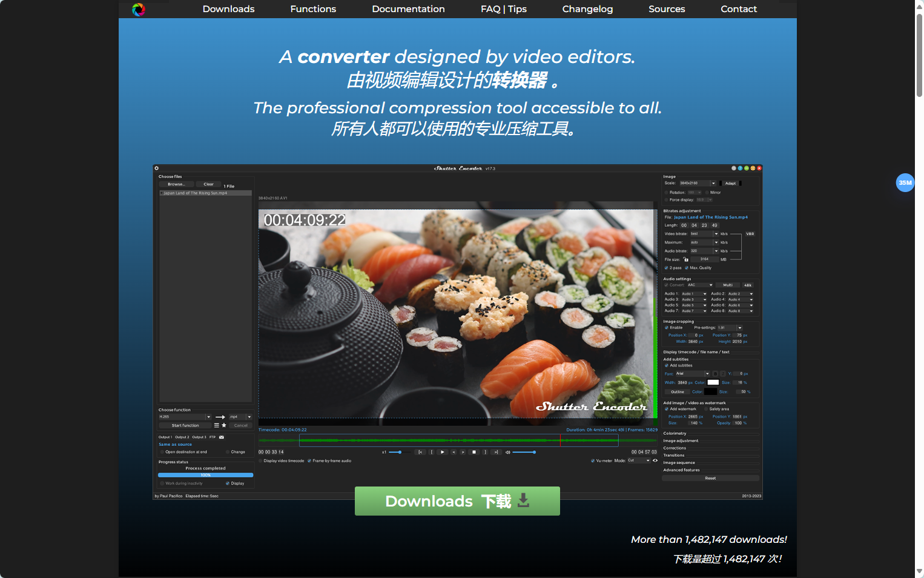Click the playback speed x1 slider
Screen dimensions: 924x578
(x=398, y=452)
